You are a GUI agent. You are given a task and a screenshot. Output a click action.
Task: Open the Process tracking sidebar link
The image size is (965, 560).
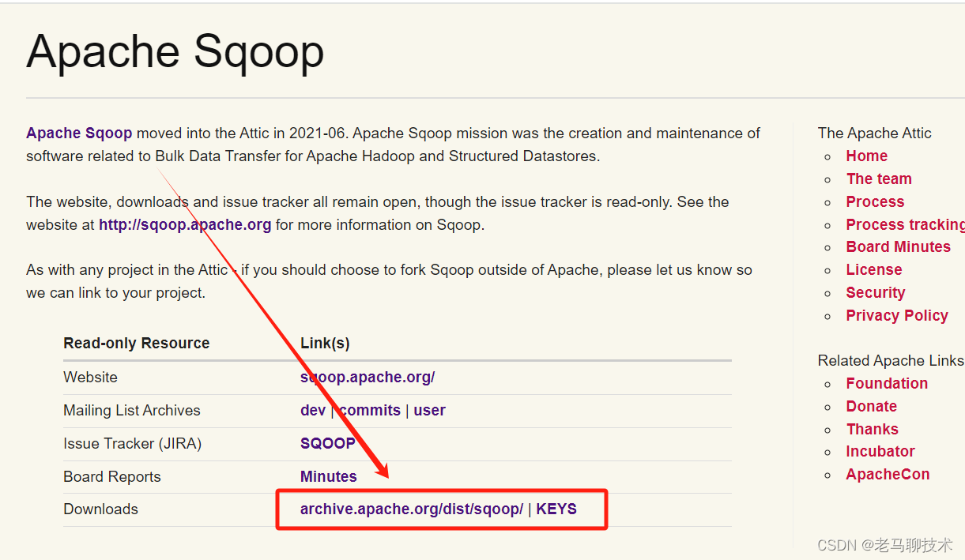[x=906, y=224]
